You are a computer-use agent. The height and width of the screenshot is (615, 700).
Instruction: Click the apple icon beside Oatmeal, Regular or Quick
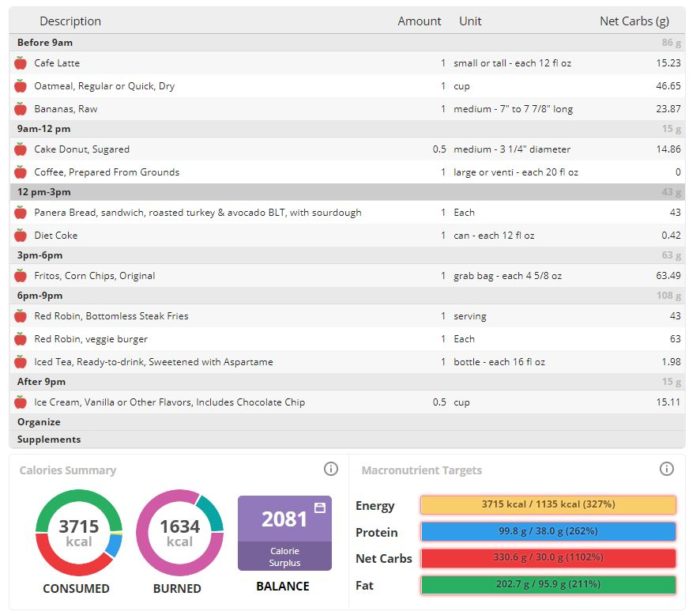(21, 86)
